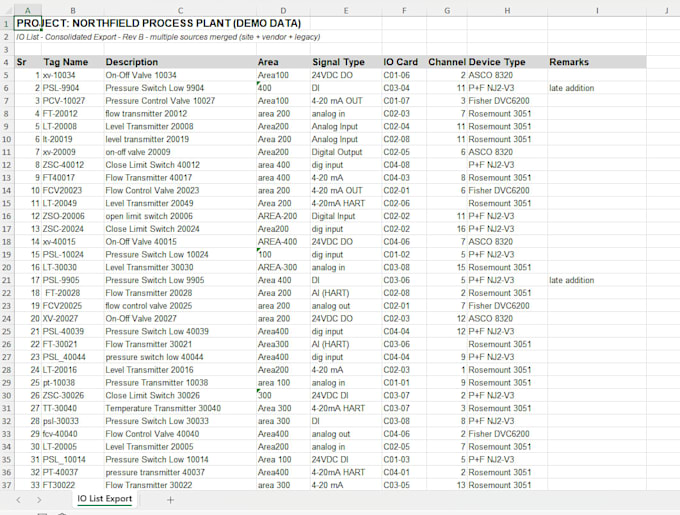Select the tag cell PSL-10024
680x515 pixels.
click(73, 254)
